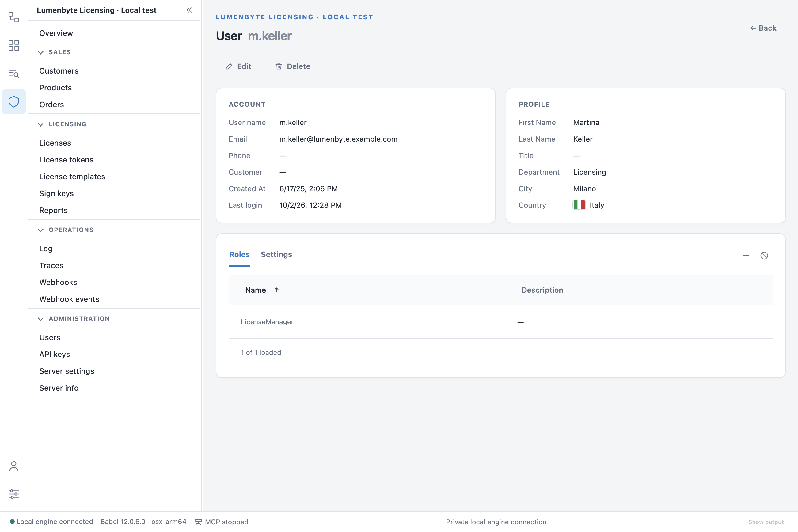Image resolution: width=798 pixels, height=532 pixels.
Task: Open the dashboard grid icon in left rail
Action: tap(13, 45)
